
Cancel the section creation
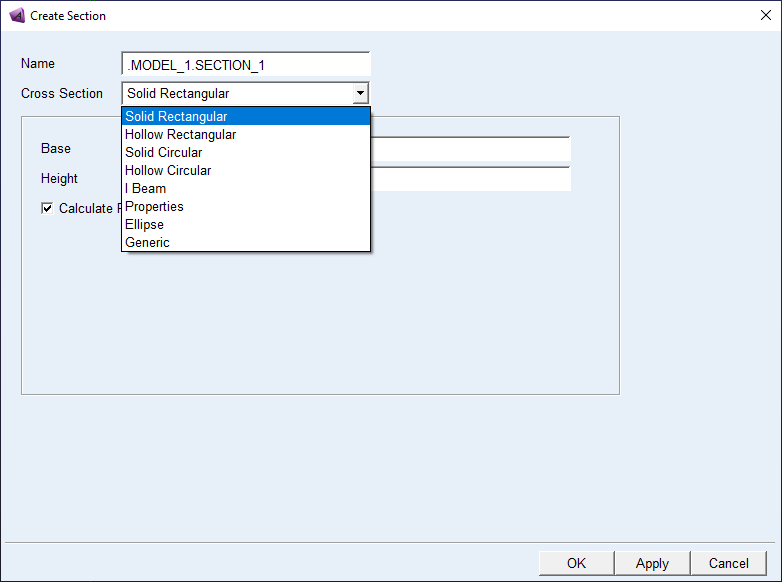pyautogui.click(x=728, y=563)
